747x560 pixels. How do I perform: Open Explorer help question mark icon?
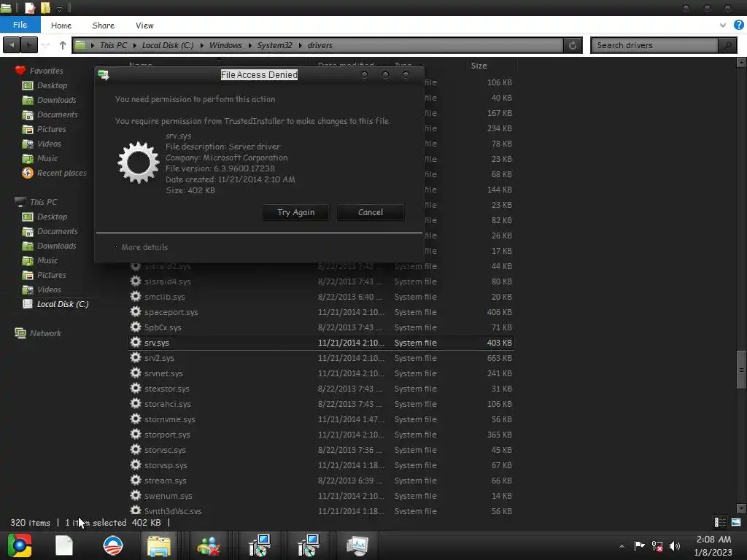738,26
